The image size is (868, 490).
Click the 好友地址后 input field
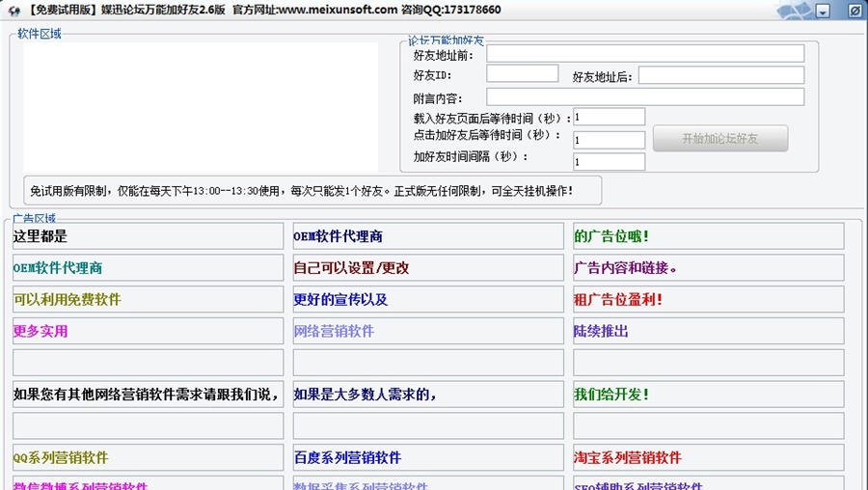[721, 75]
